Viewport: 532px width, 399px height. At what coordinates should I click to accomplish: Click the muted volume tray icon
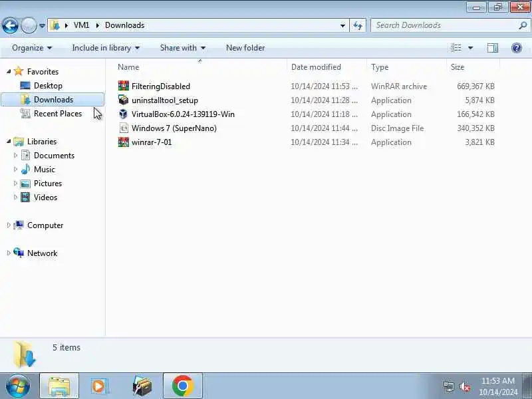pyautogui.click(x=464, y=386)
